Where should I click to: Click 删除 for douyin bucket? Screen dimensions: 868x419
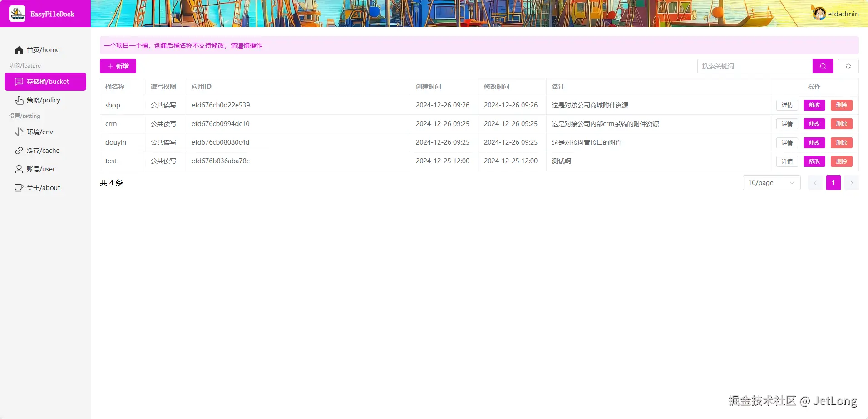click(842, 143)
